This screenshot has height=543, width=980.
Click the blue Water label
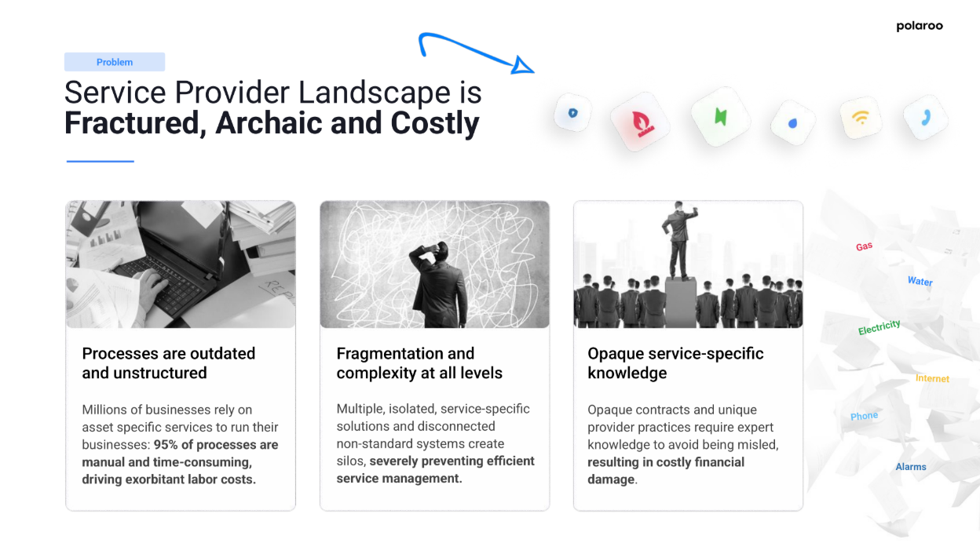[x=920, y=281]
